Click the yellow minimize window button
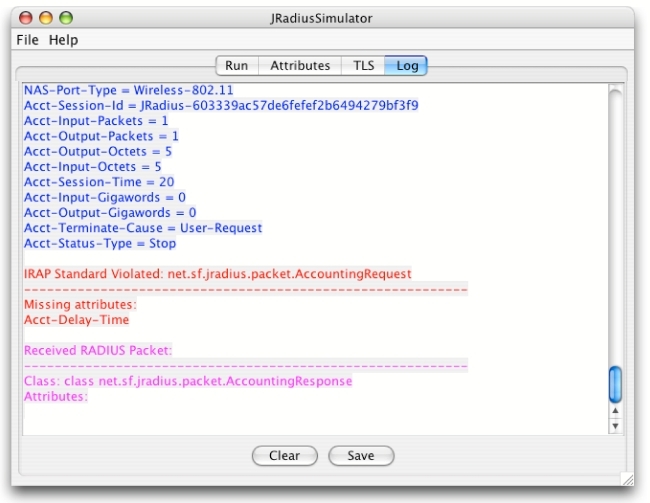 point(46,18)
